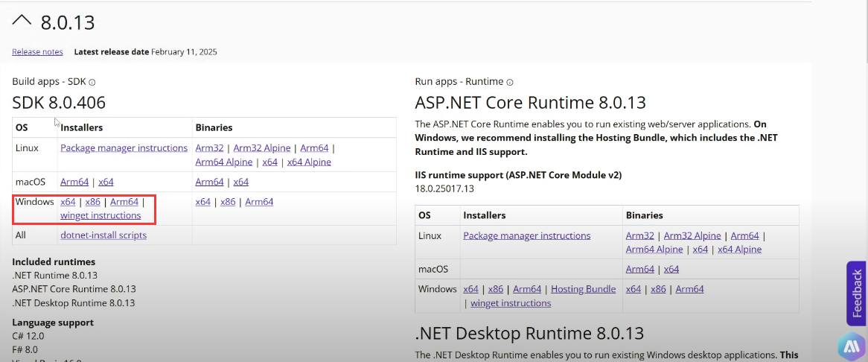Download SDK Windows Arm64 binary

259,202
